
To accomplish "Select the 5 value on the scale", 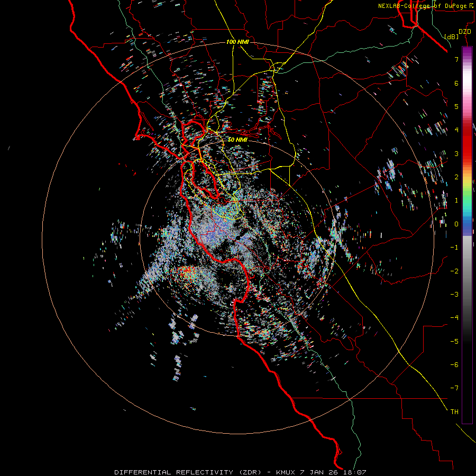I will (456, 106).
